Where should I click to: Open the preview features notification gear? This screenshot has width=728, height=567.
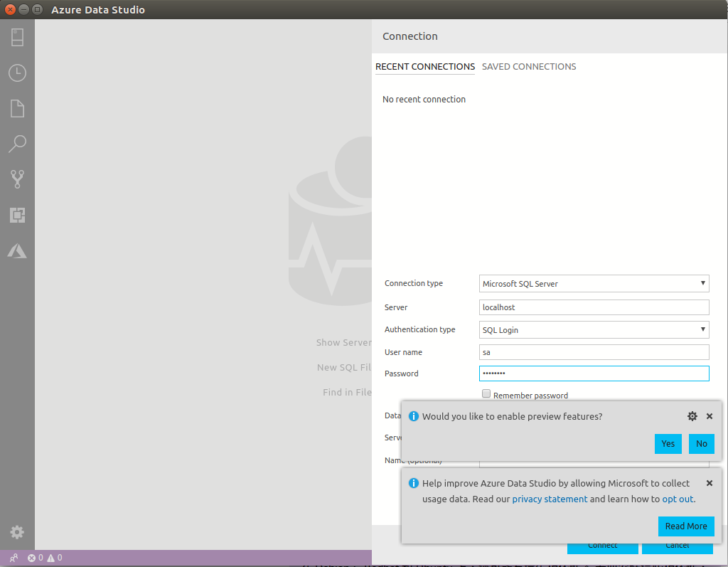pos(692,416)
